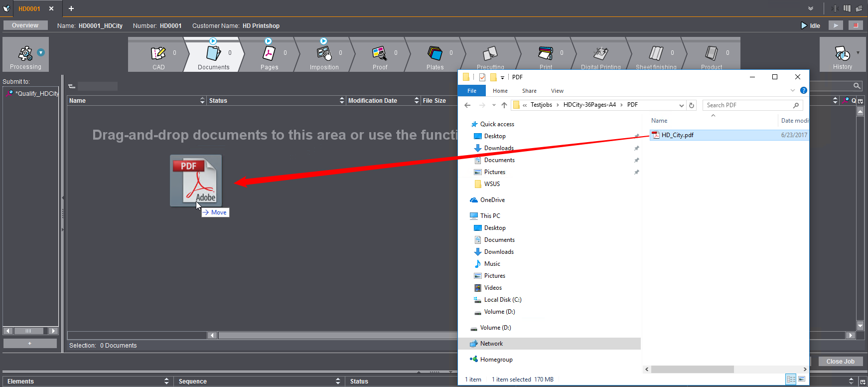Image resolution: width=868 pixels, height=387 pixels.
Task: Open the Imposition workflow step
Action: [324, 55]
